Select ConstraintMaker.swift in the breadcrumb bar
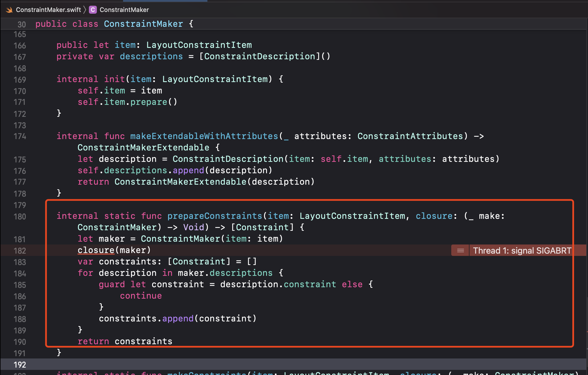This screenshot has width=588, height=375. click(48, 9)
